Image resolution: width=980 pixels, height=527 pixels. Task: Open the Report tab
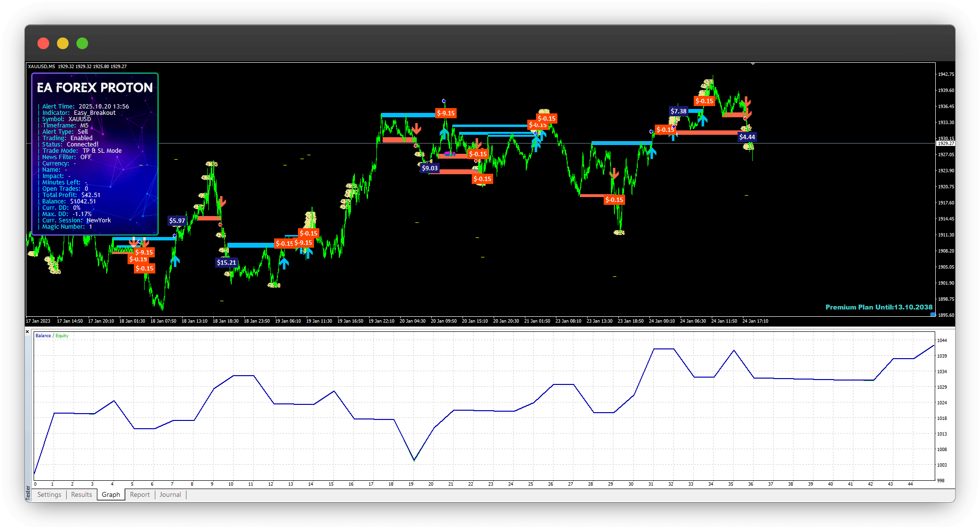[x=140, y=494]
